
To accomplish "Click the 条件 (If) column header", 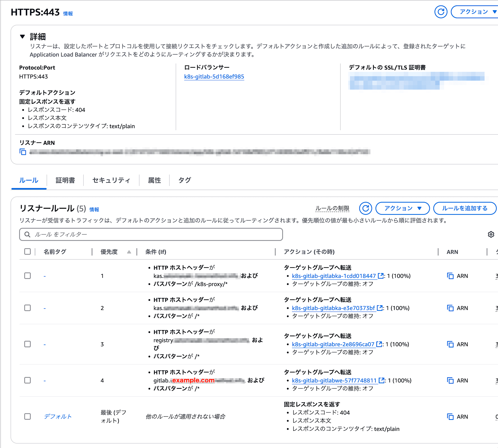I will [x=156, y=252].
